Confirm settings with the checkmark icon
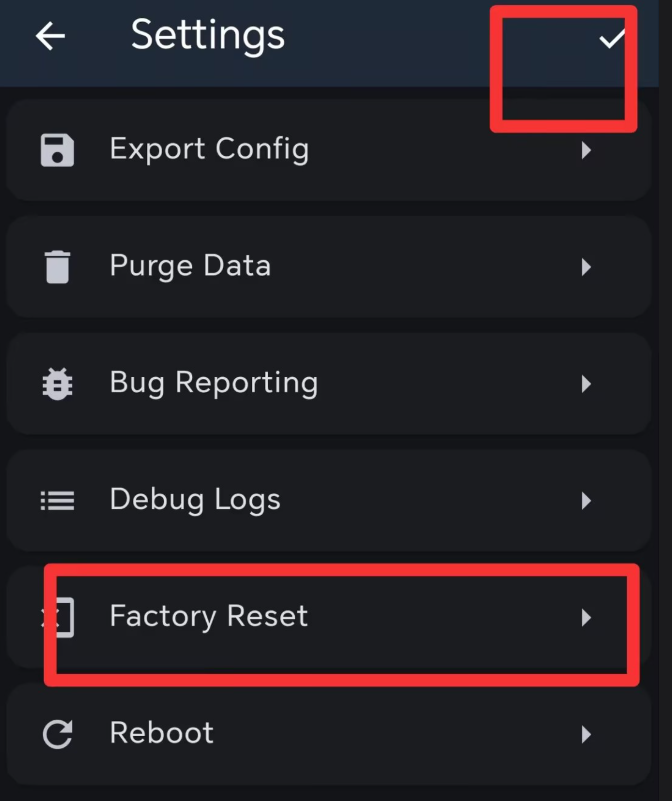Viewport: 672px width, 801px height. (611, 39)
